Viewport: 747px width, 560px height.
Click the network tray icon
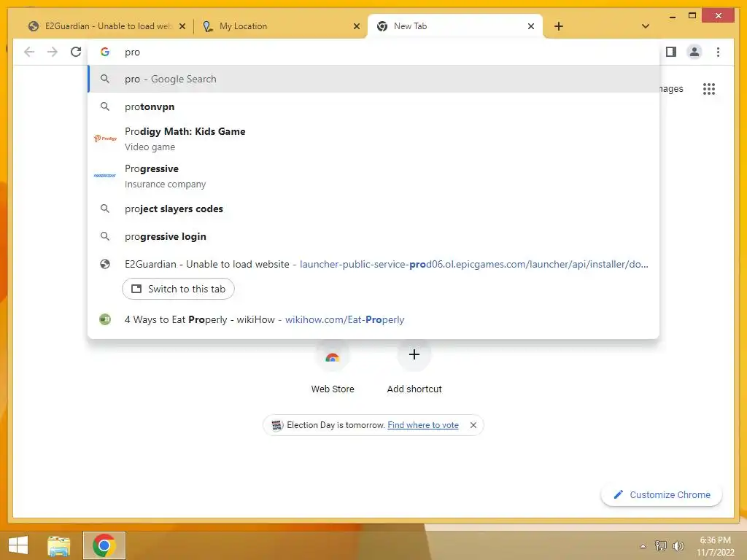(661, 545)
